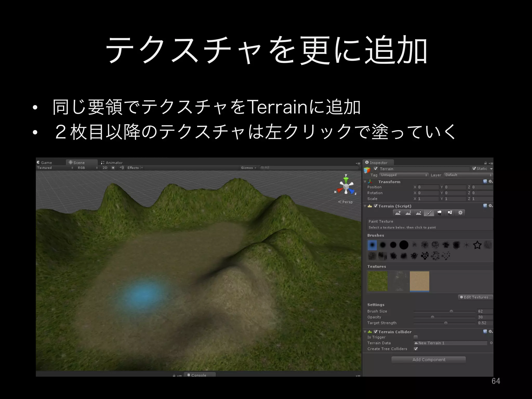Adjust the Brush Size slider
This screenshot has width=532, height=399.
[x=451, y=311]
